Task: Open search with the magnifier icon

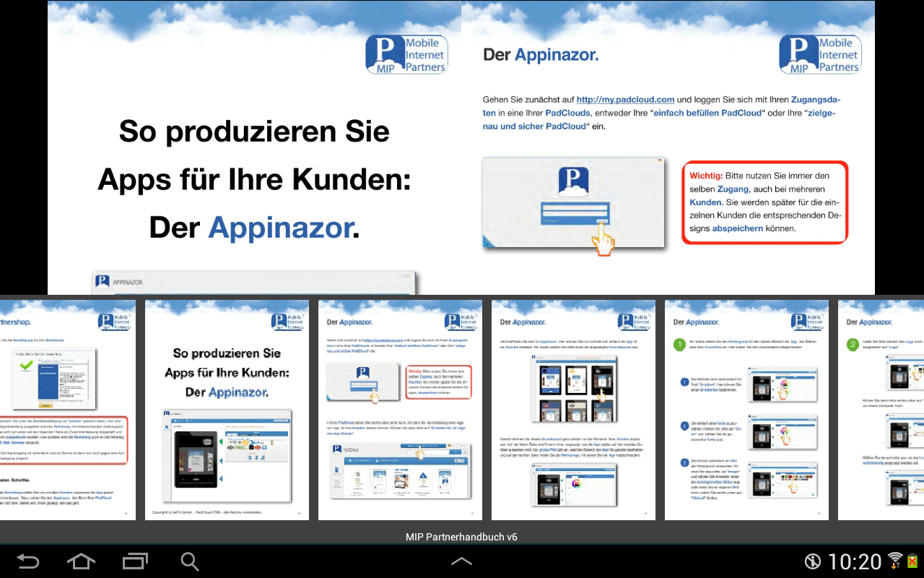Action: (189, 561)
